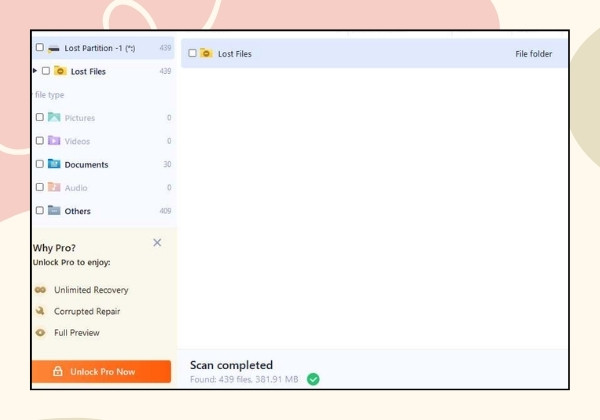Click the Scan completed status heading
The image size is (600, 420).
[x=231, y=365]
